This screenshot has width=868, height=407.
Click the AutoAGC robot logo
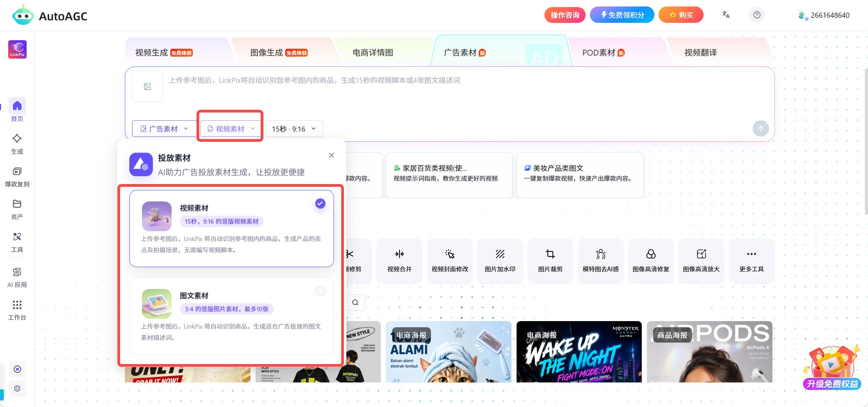pos(23,15)
